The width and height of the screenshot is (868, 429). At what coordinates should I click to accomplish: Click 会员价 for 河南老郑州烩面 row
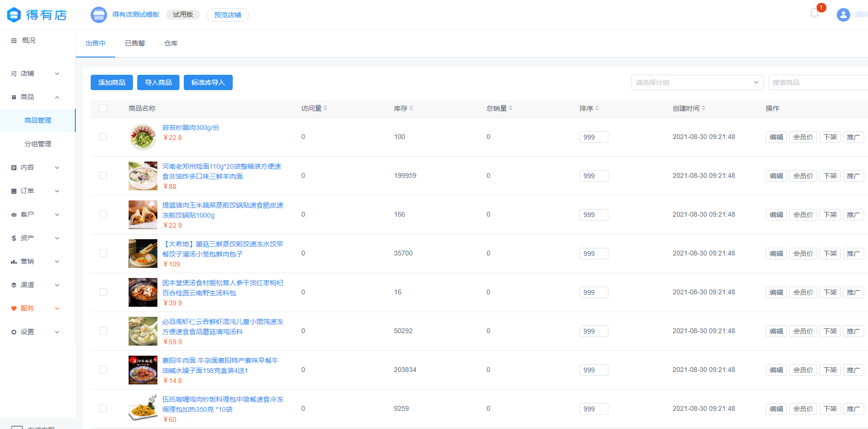[803, 176]
